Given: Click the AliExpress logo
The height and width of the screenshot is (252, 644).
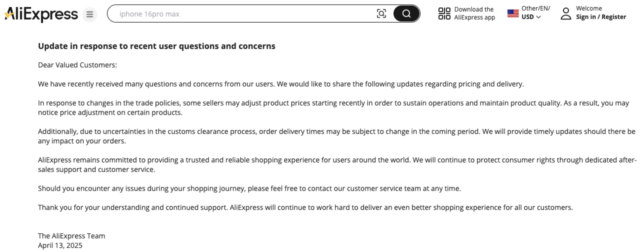Looking at the screenshot, I should (x=41, y=15).
